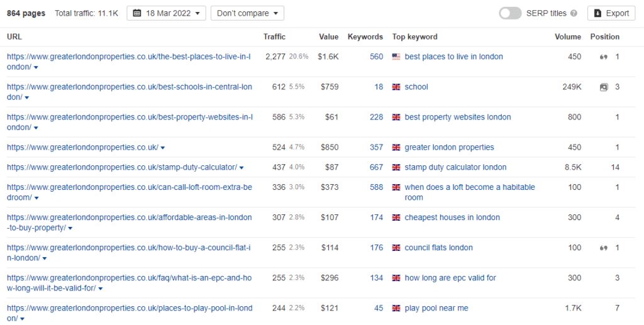Expand dropdown arrow for best-places-to-live-in-london URL
This screenshot has width=644, height=325.
tap(36, 67)
